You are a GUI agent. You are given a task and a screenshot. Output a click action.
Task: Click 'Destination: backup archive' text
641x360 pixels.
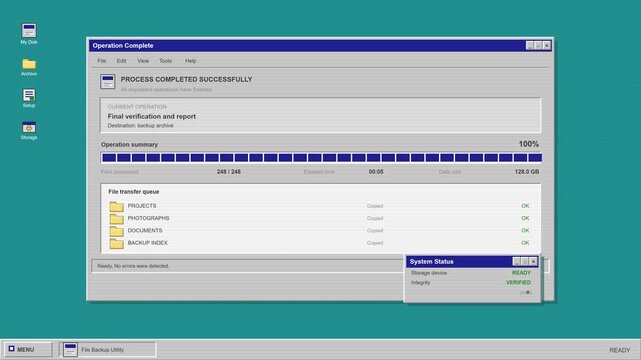[141, 125]
